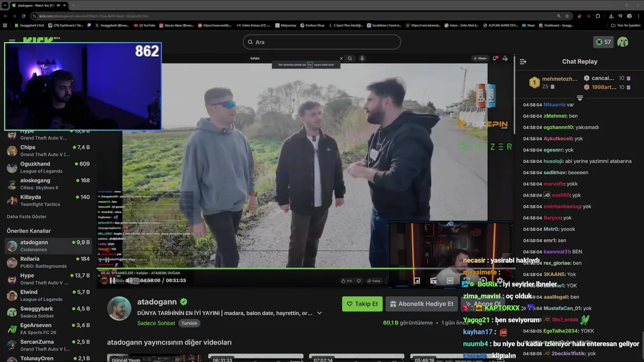644x362 pixels.
Task: Open Sadece Sohbet category link
Action: [x=156, y=323]
